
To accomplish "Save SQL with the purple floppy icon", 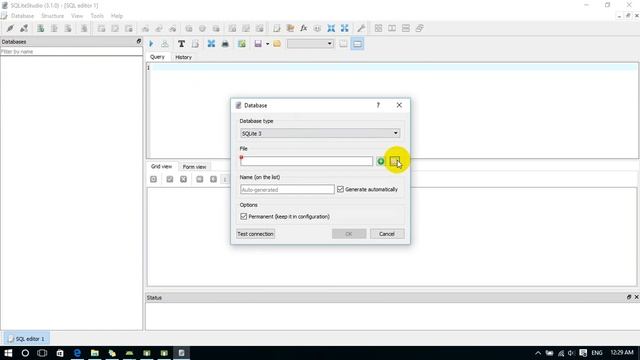I will point(258,44).
